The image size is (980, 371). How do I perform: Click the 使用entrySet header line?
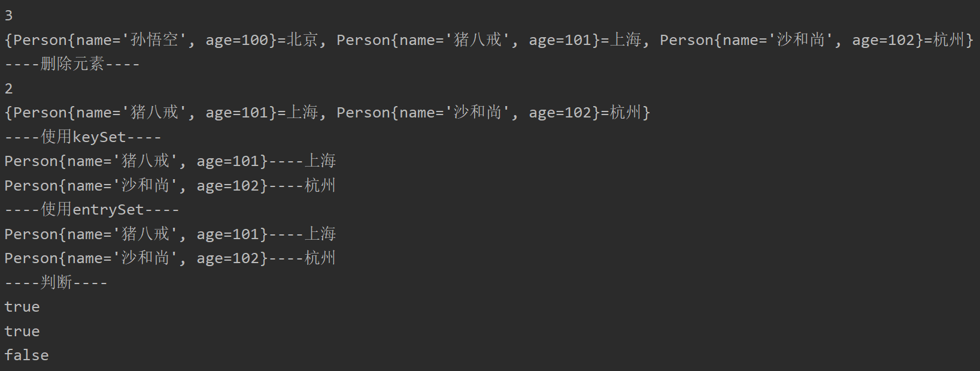click(x=92, y=210)
